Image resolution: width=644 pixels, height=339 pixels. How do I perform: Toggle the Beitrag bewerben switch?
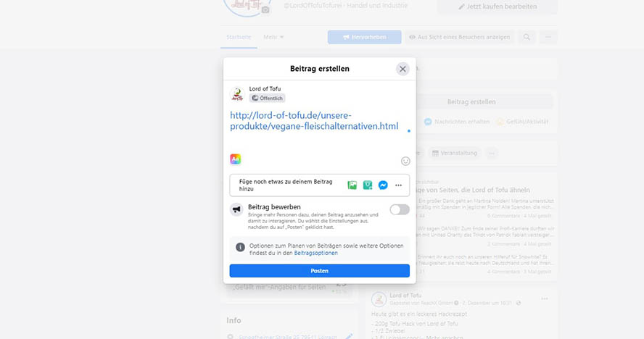click(x=400, y=210)
